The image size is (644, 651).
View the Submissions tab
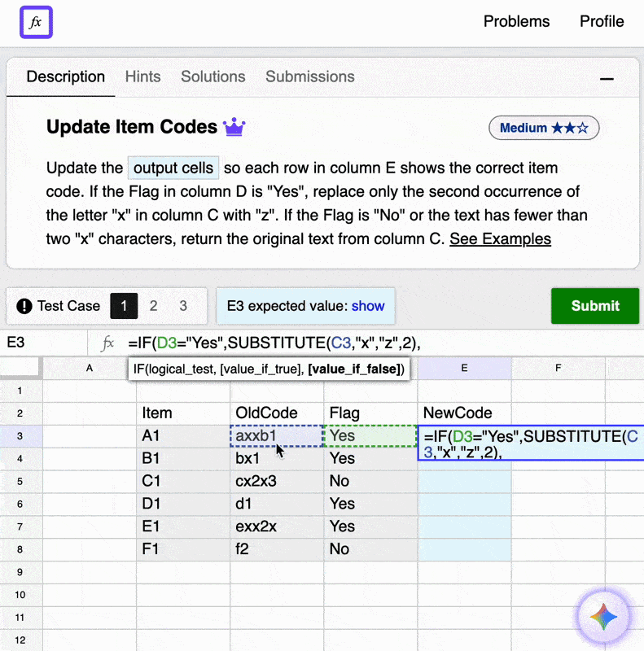coord(309,76)
